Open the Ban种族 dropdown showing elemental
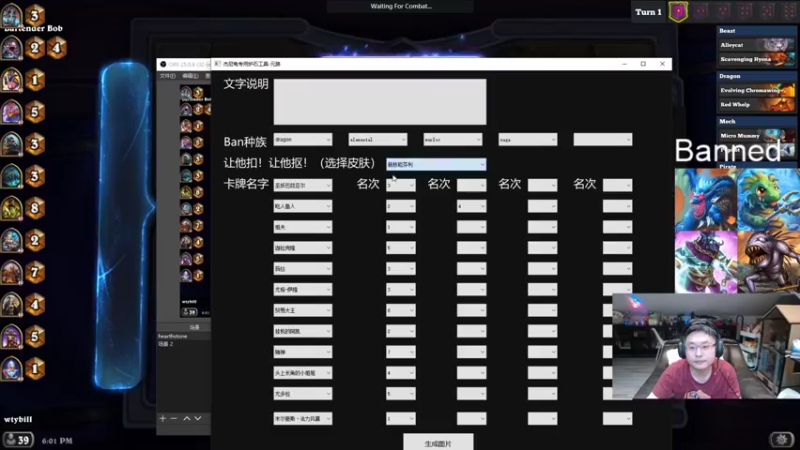Image resolution: width=800 pixels, height=450 pixels. 378,139
